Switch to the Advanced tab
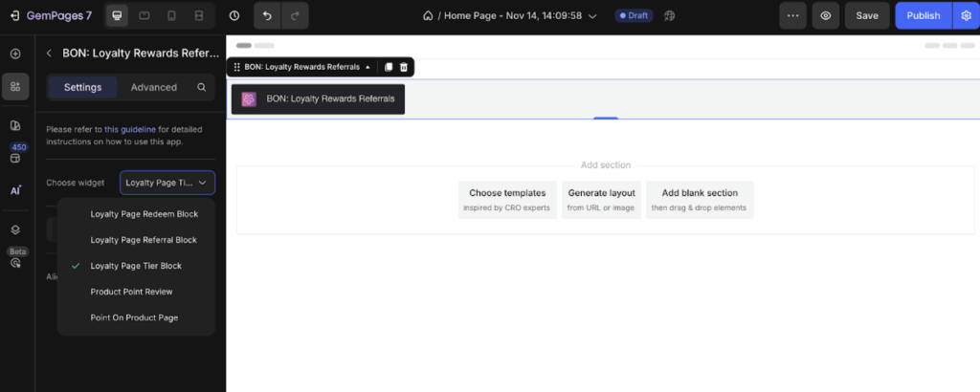Image resolution: width=980 pixels, height=392 pixels. click(x=153, y=87)
